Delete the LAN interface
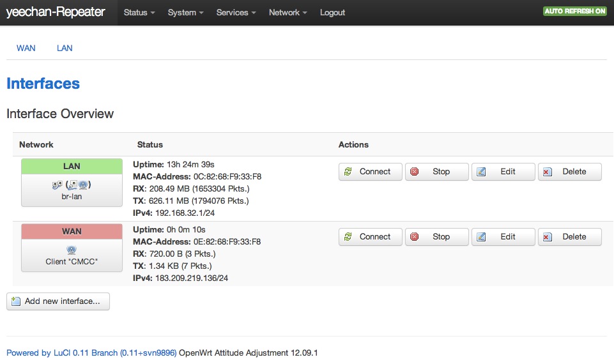Image resolution: width=614 pixels, height=364 pixels. (570, 172)
